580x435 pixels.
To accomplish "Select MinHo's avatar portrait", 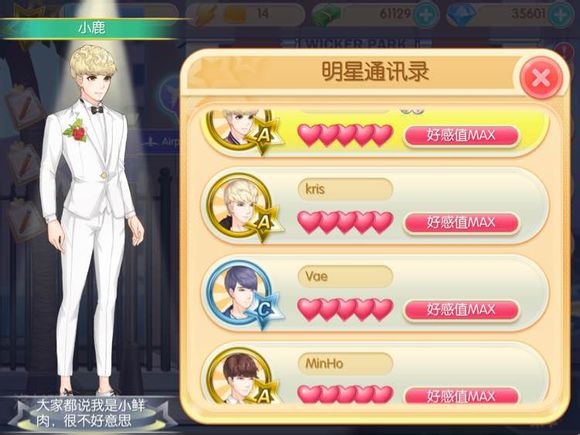I will (239, 377).
